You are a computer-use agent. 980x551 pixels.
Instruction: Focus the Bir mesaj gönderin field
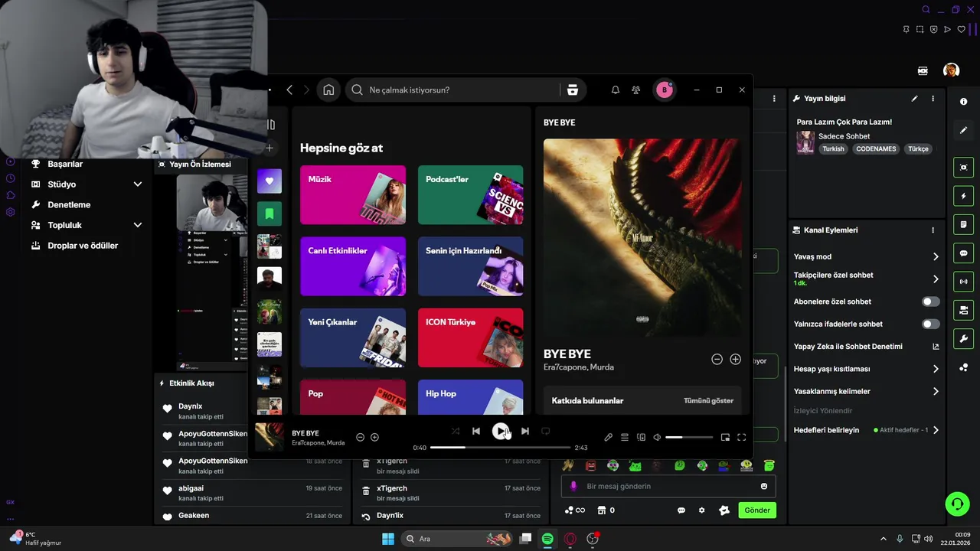point(669,486)
